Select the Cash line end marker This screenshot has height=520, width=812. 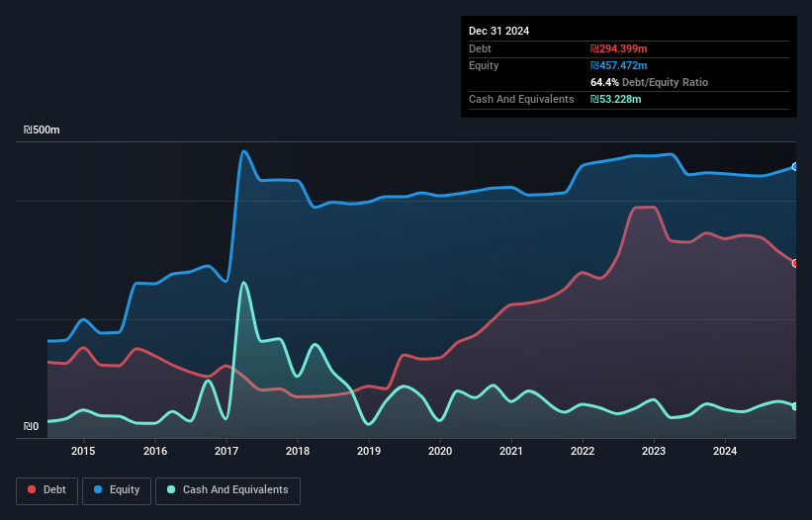(795, 406)
